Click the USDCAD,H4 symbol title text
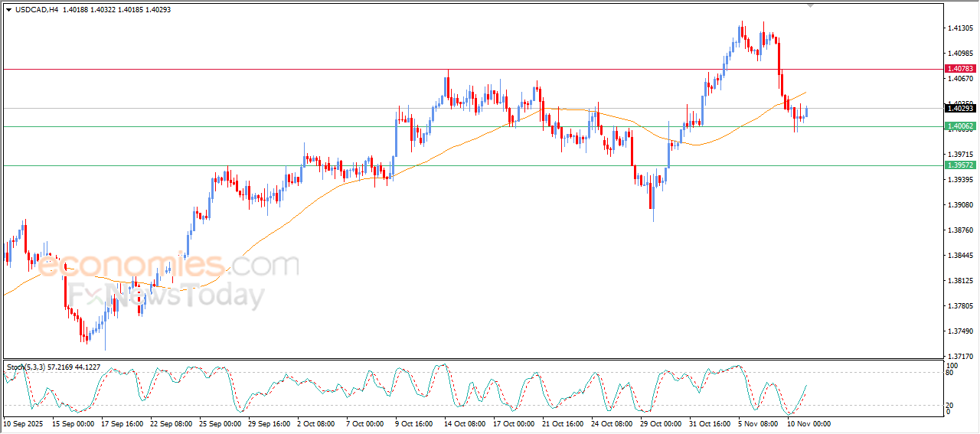 37,8
